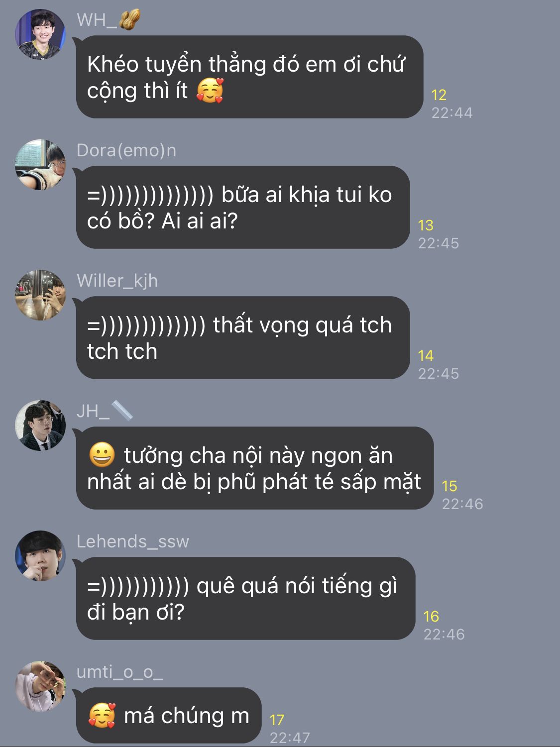Screen dimensions: 560x747
Task: Click the peanut emoji beside WH_
Action: [x=129, y=20]
